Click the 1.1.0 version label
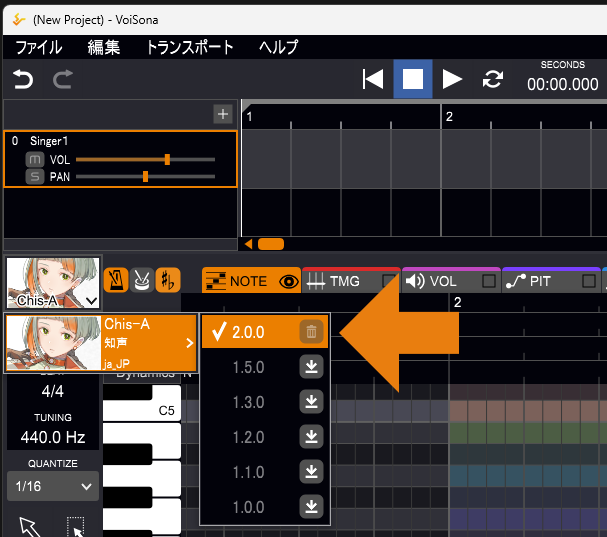 249,472
